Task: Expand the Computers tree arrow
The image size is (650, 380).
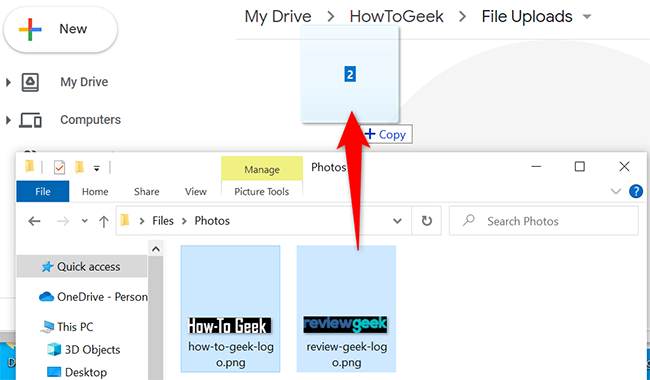Action: click(x=8, y=120)
